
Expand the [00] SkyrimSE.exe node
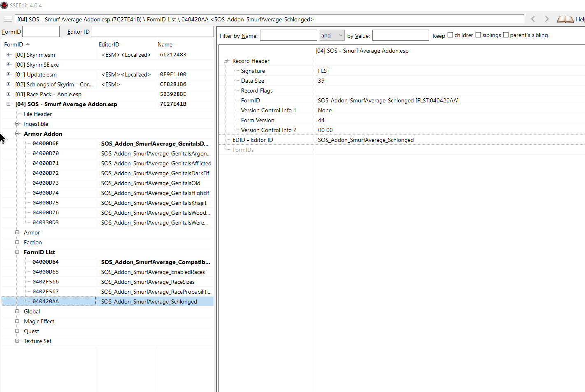pos(8,64)
